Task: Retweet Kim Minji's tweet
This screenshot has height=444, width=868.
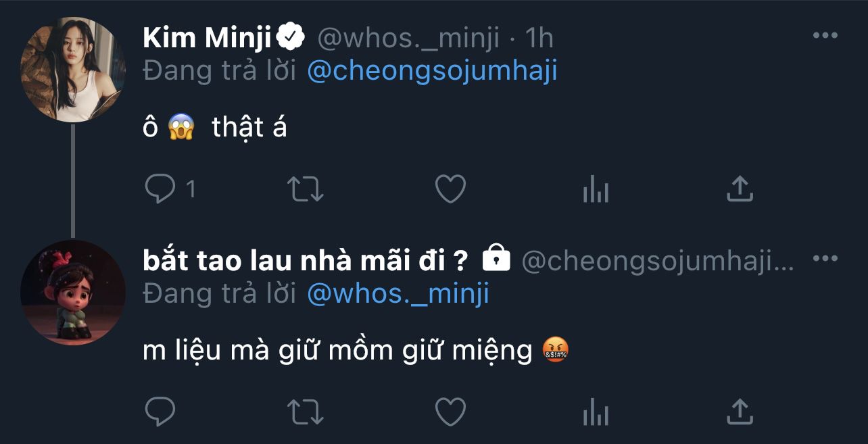Action: 306,189
